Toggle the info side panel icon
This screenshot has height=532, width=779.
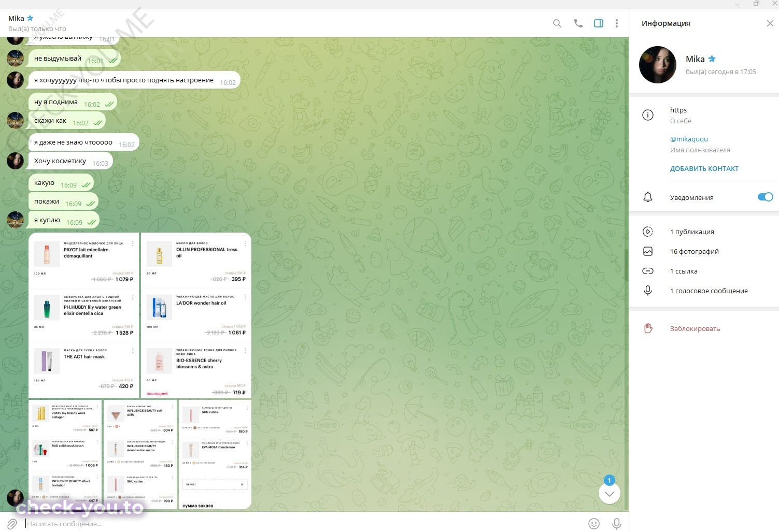pos(599,23)
